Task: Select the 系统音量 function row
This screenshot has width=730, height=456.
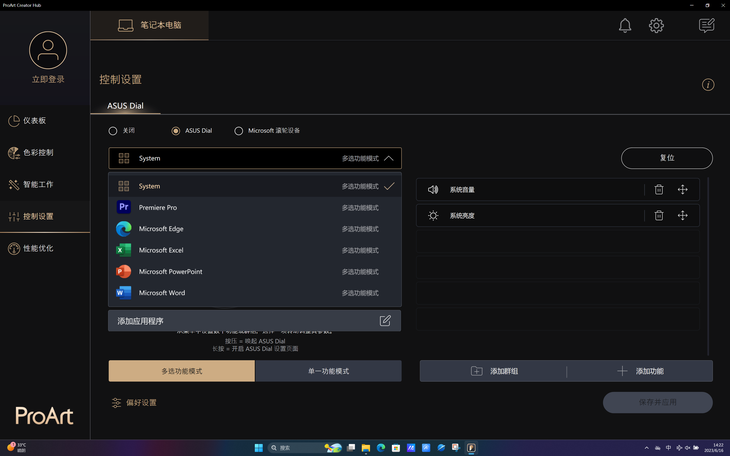Action: 558,190
